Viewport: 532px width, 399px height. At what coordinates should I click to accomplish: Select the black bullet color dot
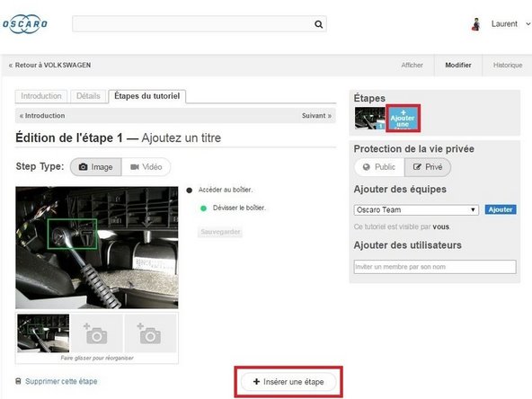(190, 191)
